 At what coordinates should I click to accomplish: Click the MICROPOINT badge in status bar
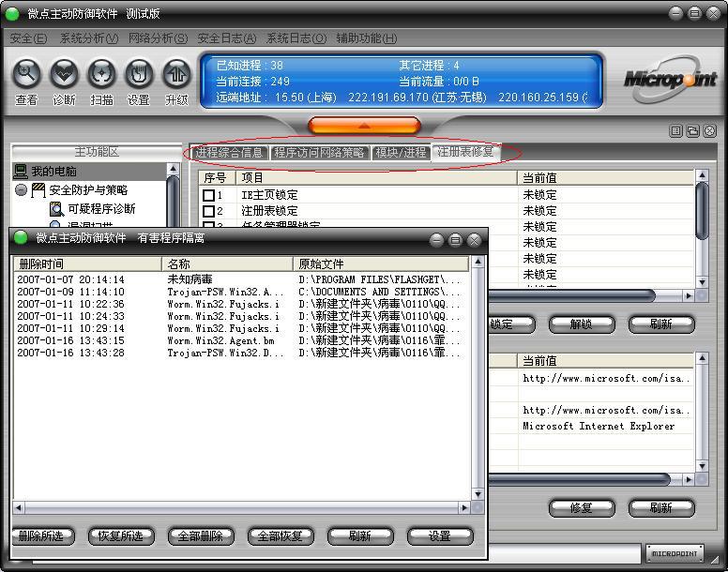click(x=675, y=553)
